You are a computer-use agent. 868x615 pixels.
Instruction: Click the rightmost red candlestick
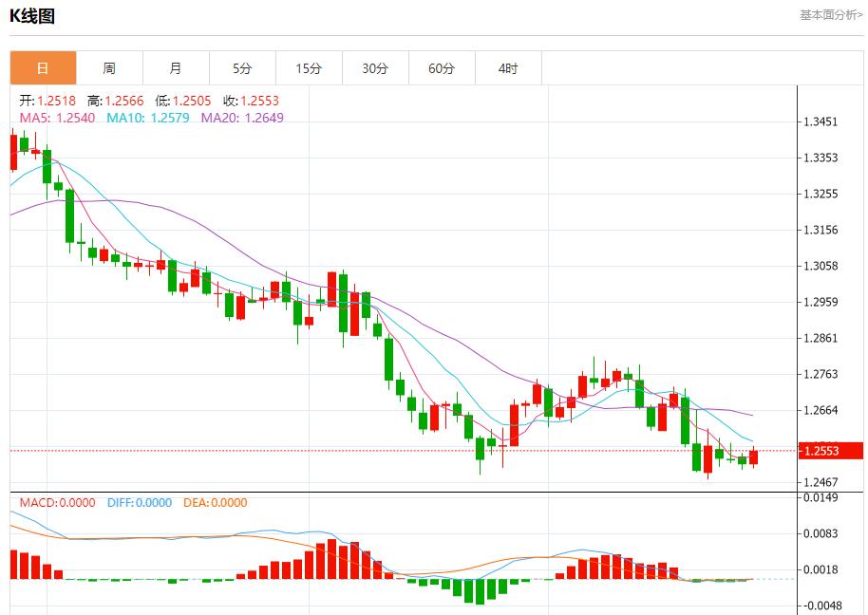(x=754, y=457)
